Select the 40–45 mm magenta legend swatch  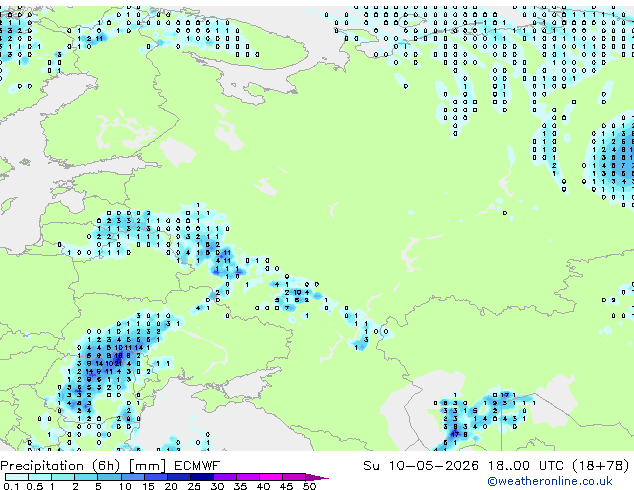point(271,477)
